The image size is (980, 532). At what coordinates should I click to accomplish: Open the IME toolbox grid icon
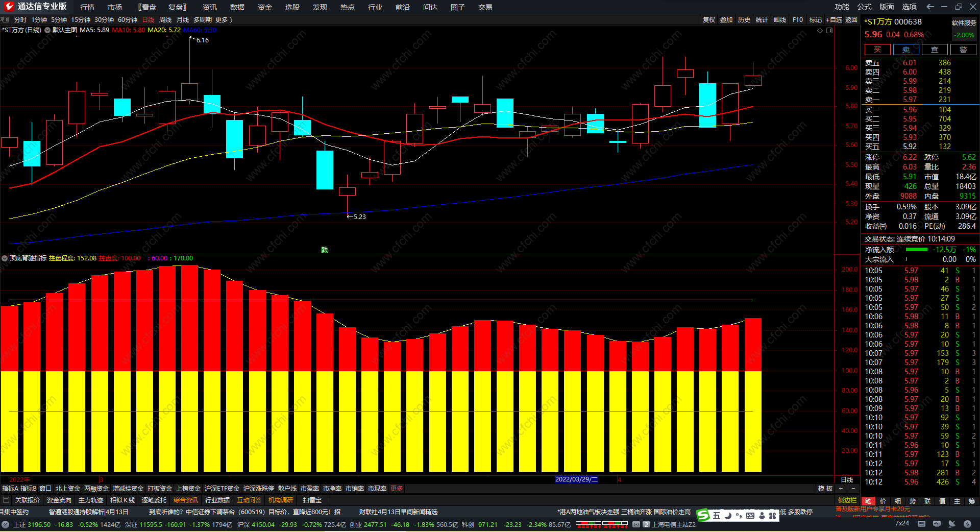(773, 516)
